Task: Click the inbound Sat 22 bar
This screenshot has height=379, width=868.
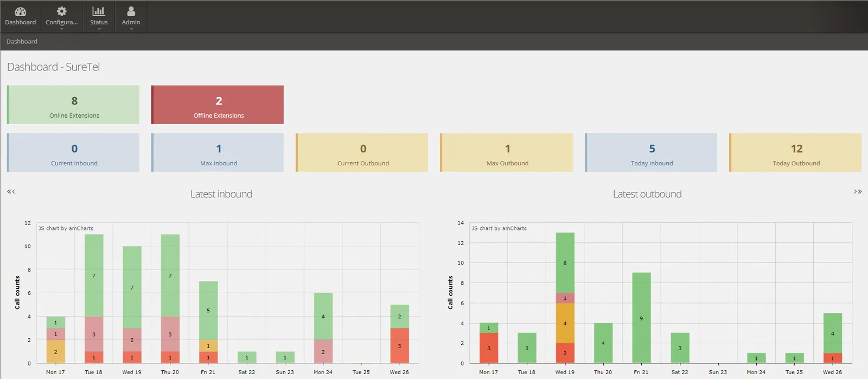Action: (x=247, y=357)
